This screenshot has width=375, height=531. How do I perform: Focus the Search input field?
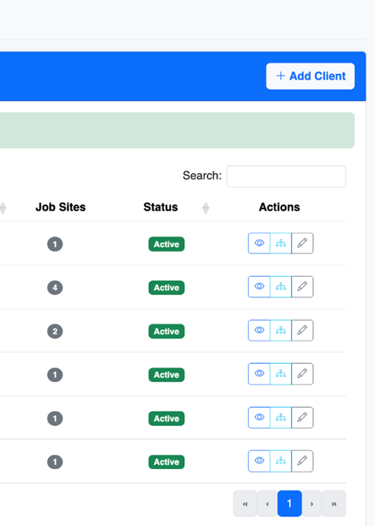[286, 176]
